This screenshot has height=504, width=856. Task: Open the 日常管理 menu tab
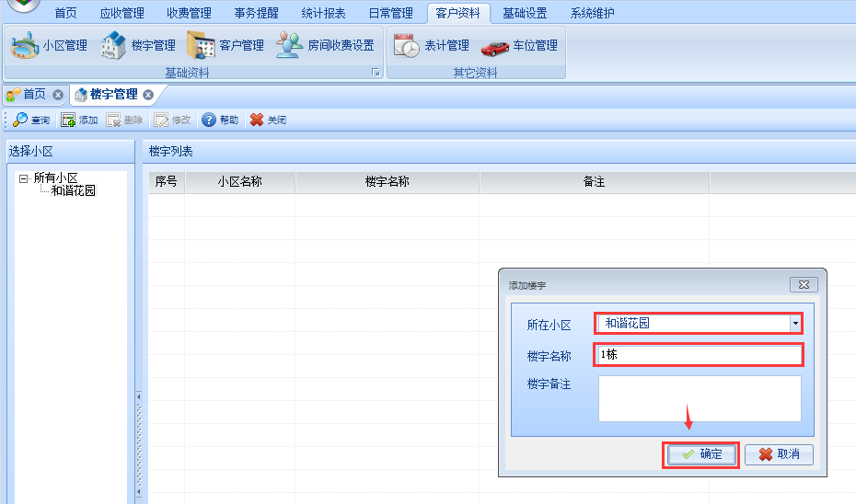pos(391,13)
